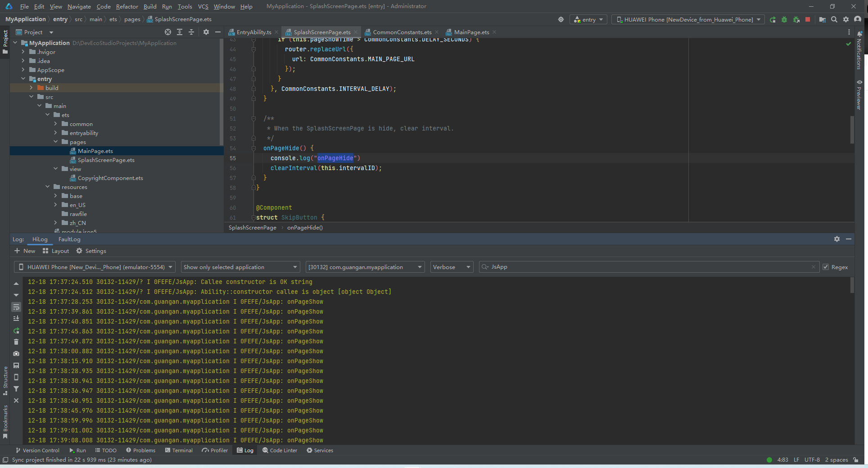Toggle scroll to end icon in log

pos(16,319)
